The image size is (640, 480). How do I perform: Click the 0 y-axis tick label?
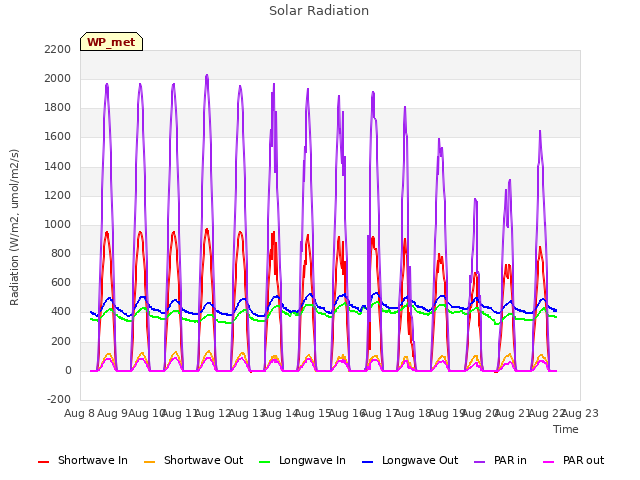click(68, 371)
